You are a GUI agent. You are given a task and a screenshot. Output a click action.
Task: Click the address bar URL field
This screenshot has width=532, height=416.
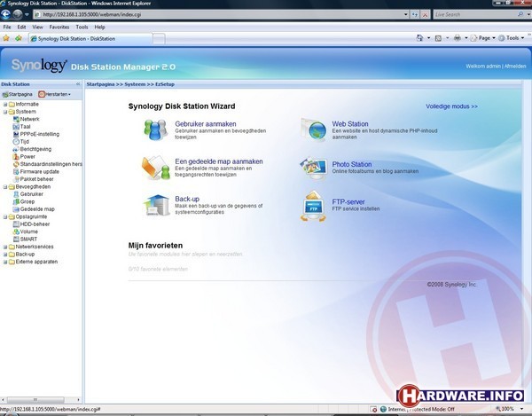pyautogui.click(x=219, y=14)
